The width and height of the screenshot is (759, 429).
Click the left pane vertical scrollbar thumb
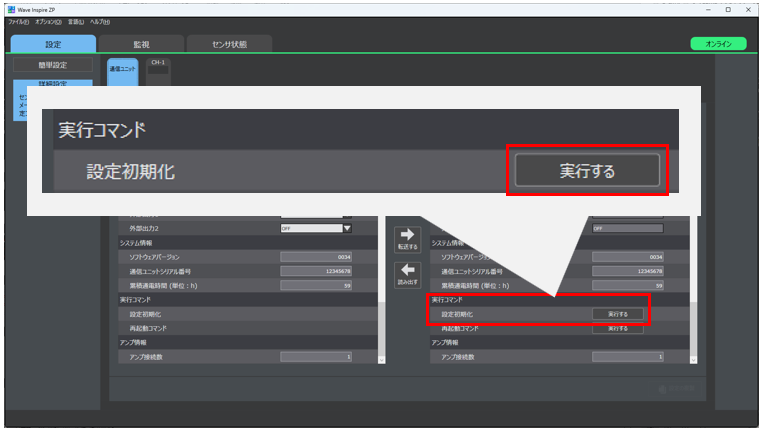381,329
